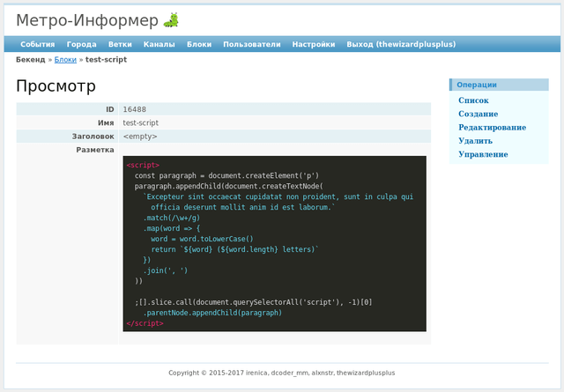Click the test-script breadcrumb text

pyautogui.click(x=106, y=60)
